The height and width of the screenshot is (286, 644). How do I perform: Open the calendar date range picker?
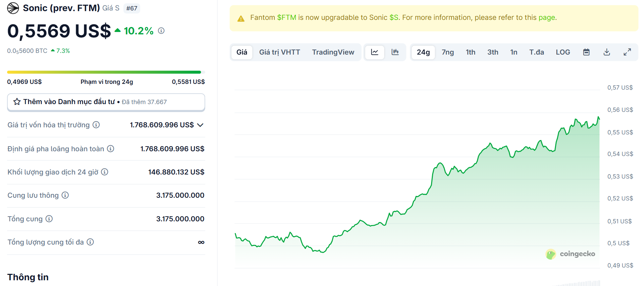coord(586,52)
